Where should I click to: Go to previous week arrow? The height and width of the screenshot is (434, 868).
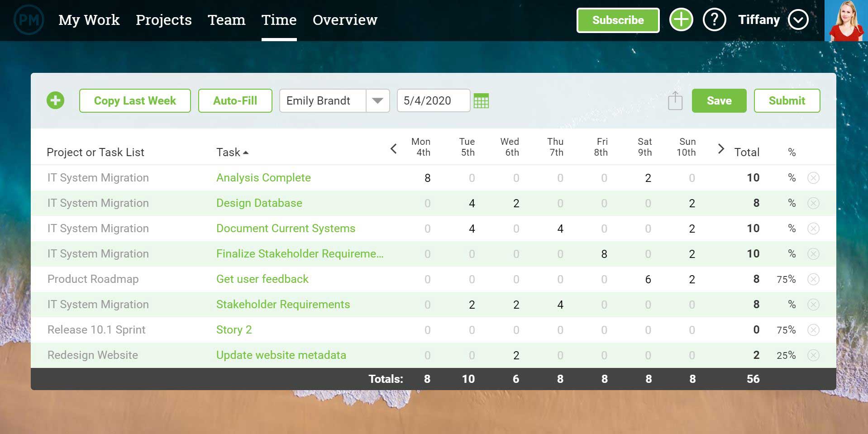click(393, 148)
